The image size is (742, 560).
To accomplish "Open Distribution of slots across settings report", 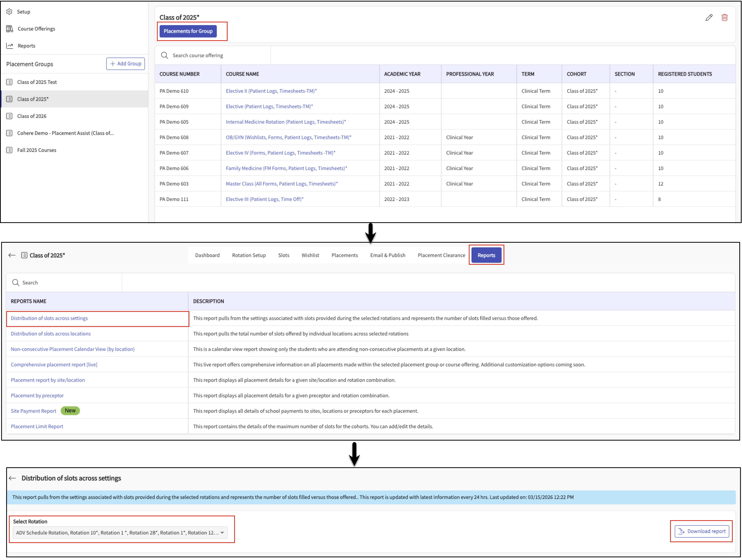I will pos(49,318).
